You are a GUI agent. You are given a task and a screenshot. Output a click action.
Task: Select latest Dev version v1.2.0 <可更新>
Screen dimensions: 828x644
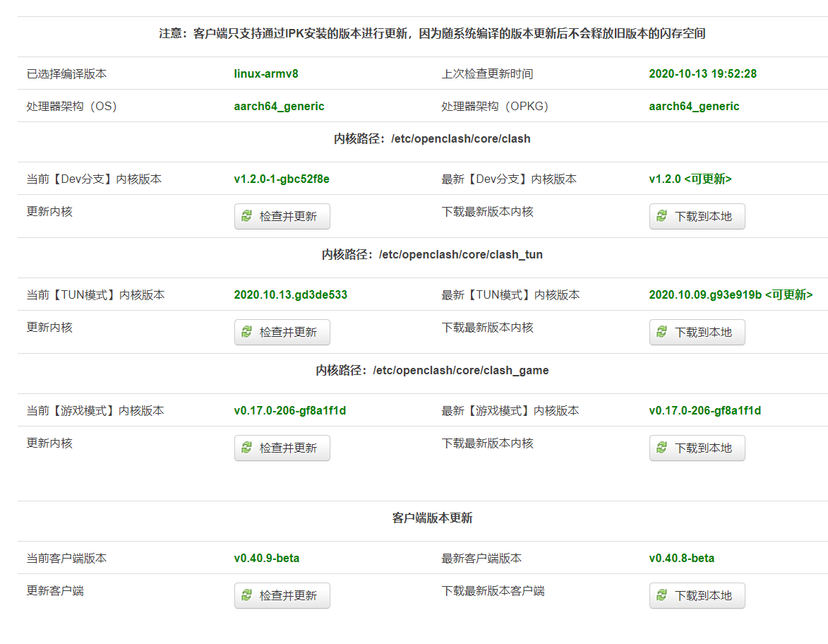tap(690, 179)
